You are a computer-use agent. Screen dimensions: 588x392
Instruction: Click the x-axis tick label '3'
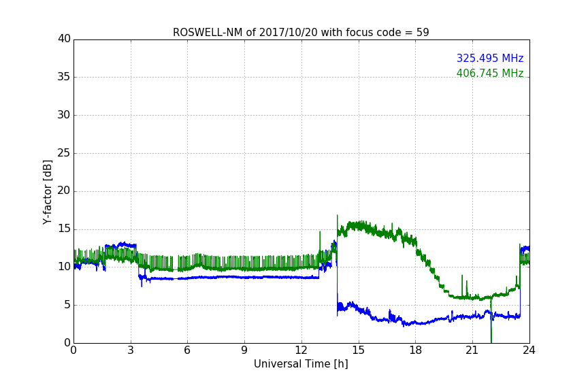(x=131, y=350)
